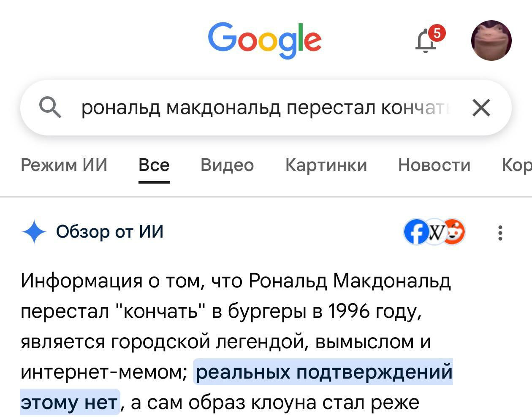This screenshot has height=417, width=532.
Task: Select the Все tab
Action: [154, 165]
